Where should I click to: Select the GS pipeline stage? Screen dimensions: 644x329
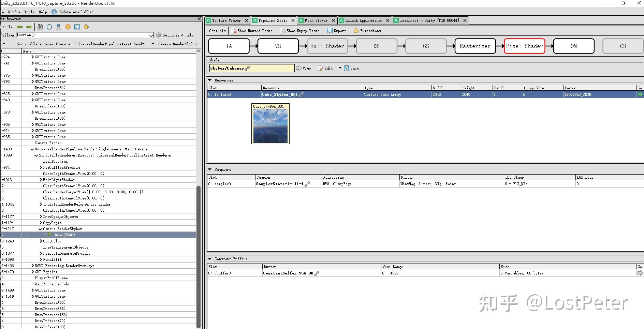pyautogui.click(x=426, y=46)
